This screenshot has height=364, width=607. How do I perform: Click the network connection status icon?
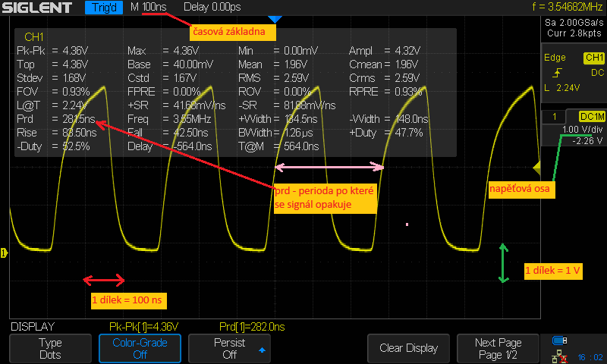[x=560, y=354]
